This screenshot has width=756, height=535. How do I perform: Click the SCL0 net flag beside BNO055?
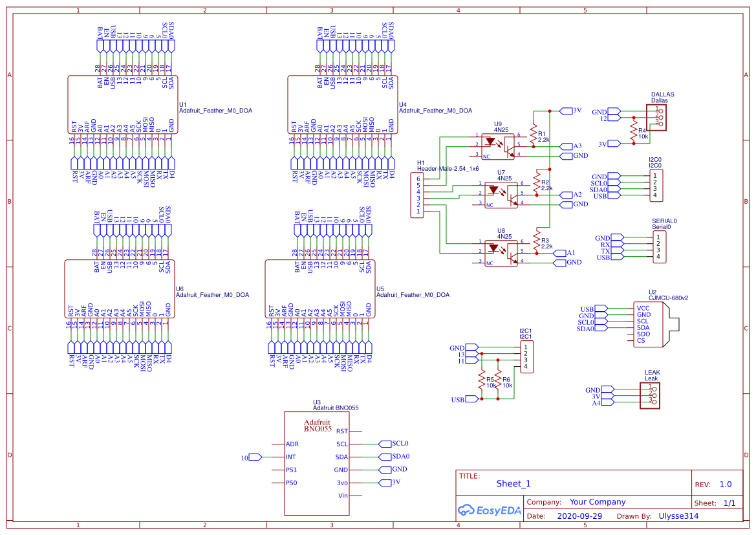point(400,444)
